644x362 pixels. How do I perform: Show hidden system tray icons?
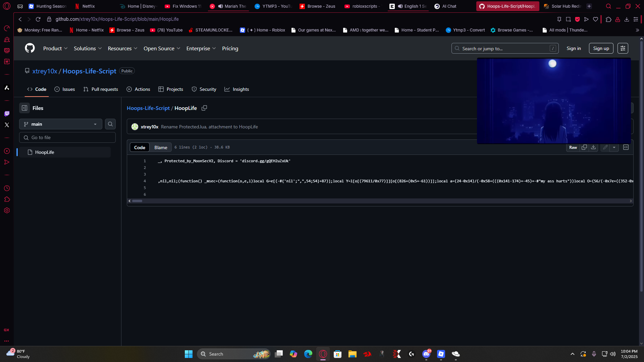pyautogui.click(x=573, y=354)
